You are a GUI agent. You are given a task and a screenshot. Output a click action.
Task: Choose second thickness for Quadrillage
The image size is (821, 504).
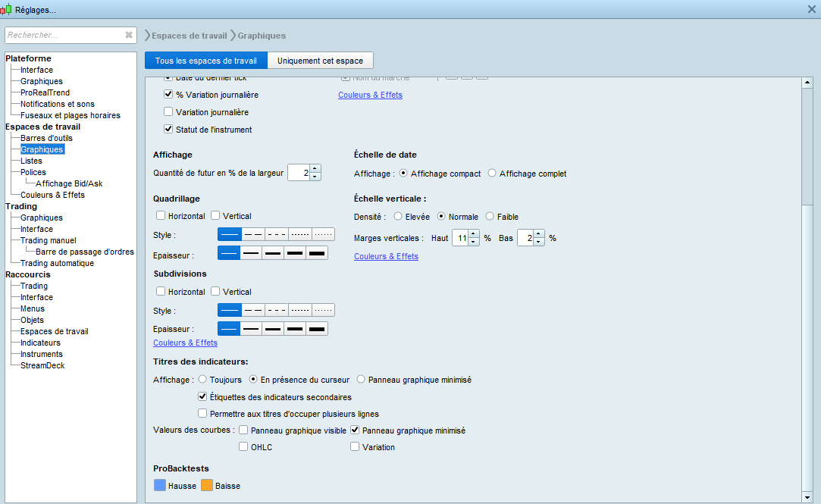pos(252,253)
